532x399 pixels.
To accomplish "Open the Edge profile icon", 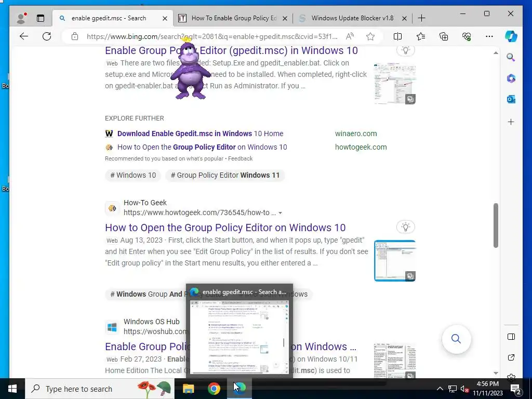I will (21, 18).
